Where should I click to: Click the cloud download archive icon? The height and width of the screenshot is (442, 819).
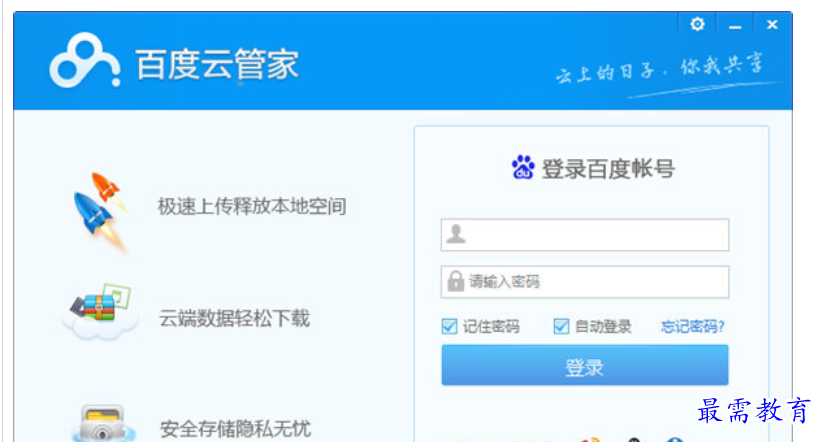(x=100, y=311)
